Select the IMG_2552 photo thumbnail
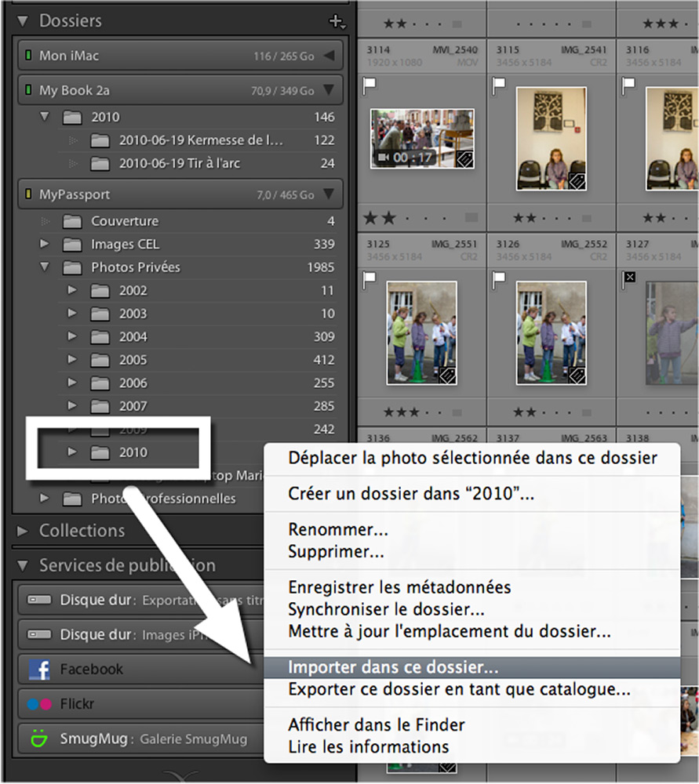 [x=552, y=333]
